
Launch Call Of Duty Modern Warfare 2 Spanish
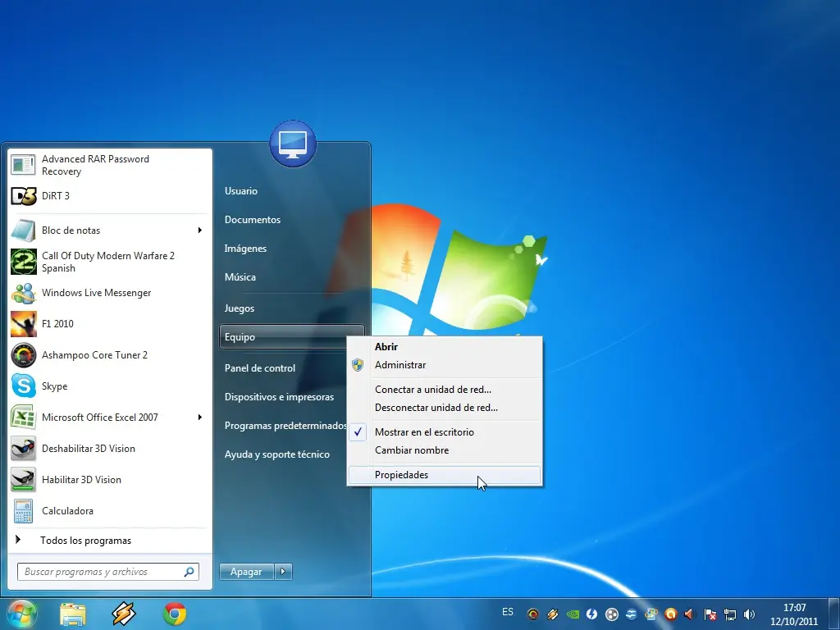pyautogui.click(x=110, y=262)
